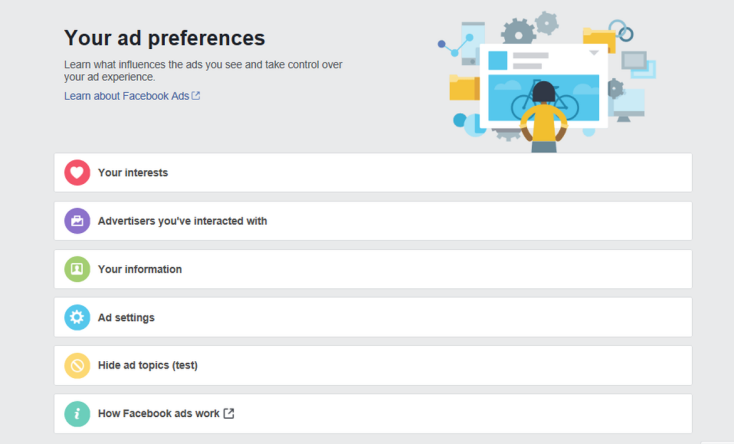Image resolution: width=734 pixels, height=444 pixels.
Task: Click the dropdown arrow on illustrated ad card
Action: 594,52
